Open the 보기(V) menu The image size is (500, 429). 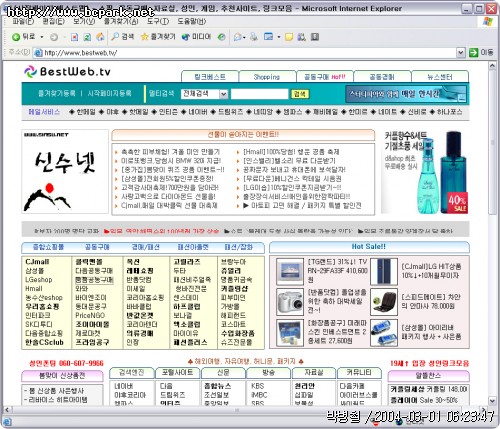tap(84, 21)
